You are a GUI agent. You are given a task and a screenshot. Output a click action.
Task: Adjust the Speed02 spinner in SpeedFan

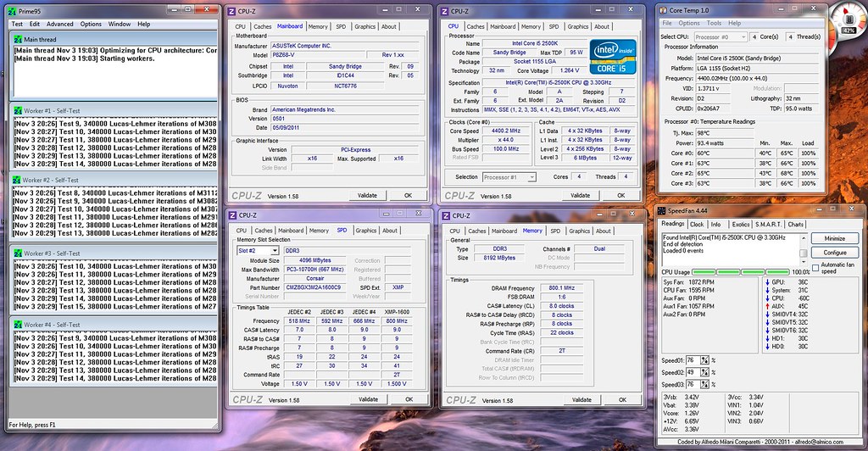704,372
